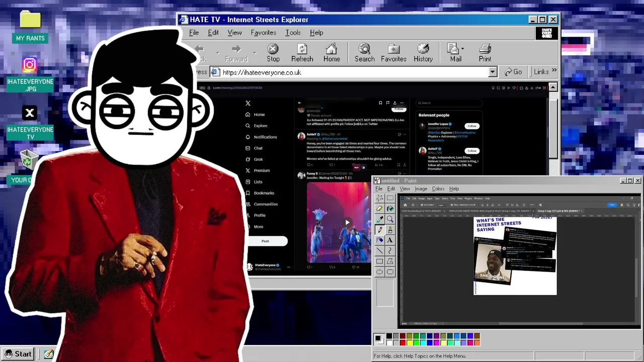Play the video in Funny 5's tweet
644x362 pixels.
click(x=347, y=222)
